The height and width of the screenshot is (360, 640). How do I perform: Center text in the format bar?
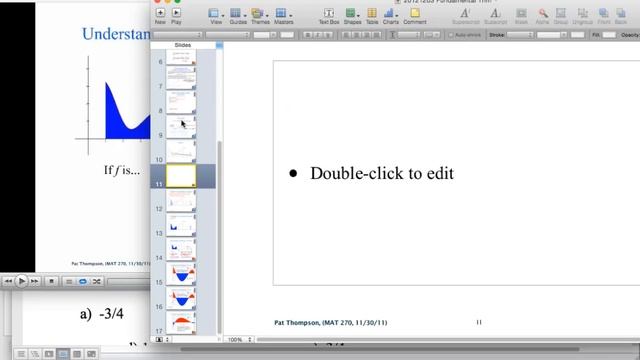click(356, 35)
